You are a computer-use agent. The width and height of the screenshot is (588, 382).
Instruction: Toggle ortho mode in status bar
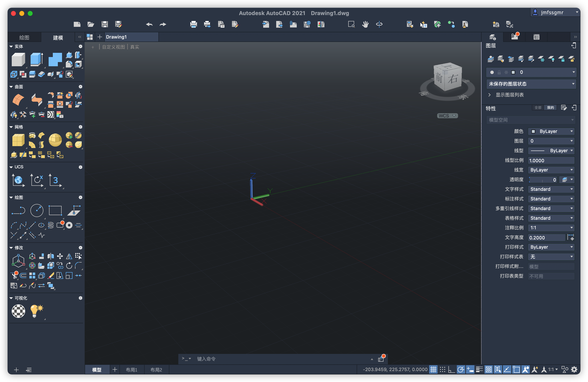[452, 370]
